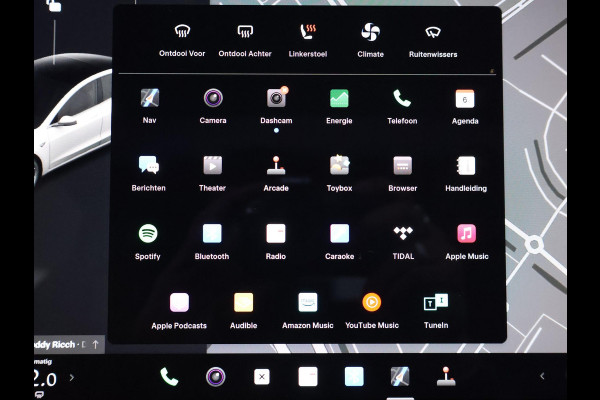The height and width of the screenshot is (400, 600).
Task: Open the Agenda calendar app
Action: (x=465, y=98)
